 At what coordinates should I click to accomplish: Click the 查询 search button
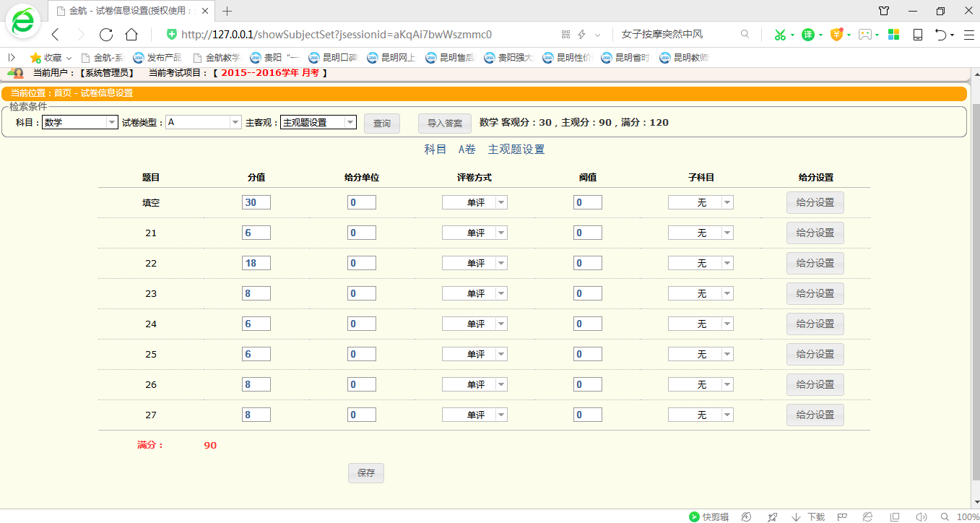pos(382,124)
